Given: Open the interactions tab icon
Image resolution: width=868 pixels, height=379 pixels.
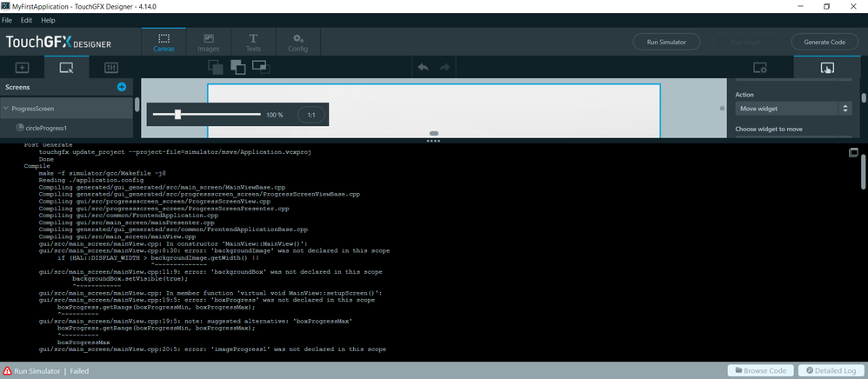Looking at the screenshot, I should 827,68.
